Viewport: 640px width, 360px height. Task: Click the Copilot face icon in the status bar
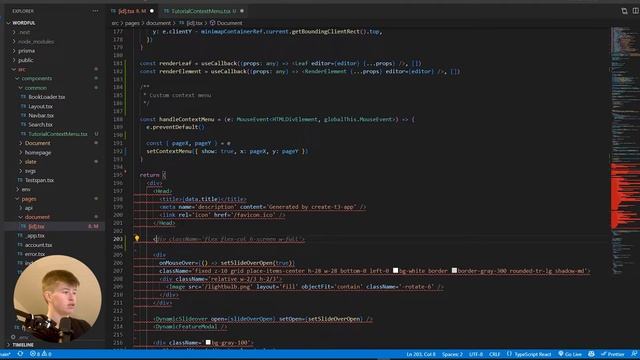(591, 354)
